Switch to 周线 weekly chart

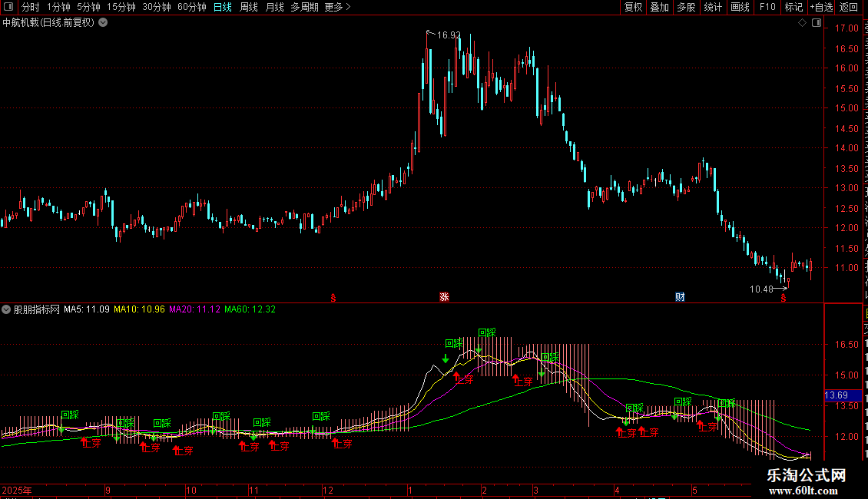pyautogui.click(x=249, y=7)
